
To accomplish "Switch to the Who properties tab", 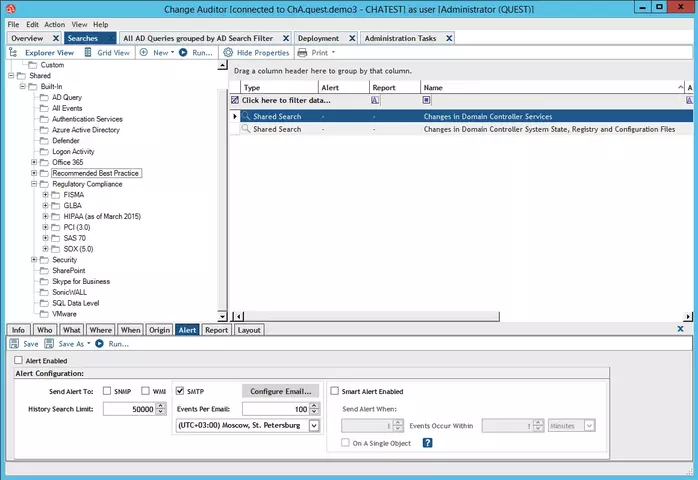I will click(x=45, y=330).
